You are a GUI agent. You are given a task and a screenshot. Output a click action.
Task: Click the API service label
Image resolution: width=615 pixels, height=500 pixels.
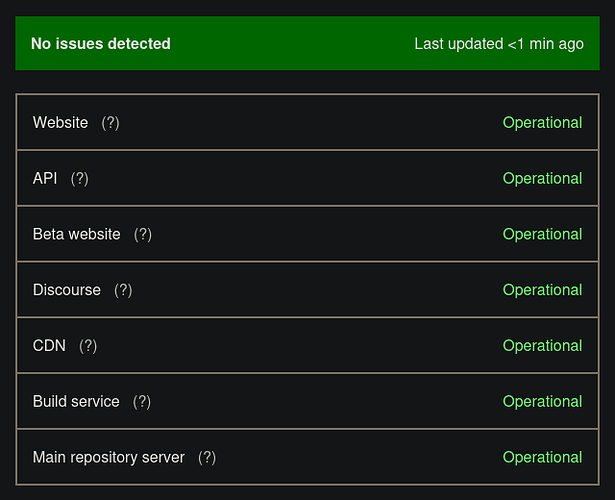pyautogui.click(x=45, y=178)
